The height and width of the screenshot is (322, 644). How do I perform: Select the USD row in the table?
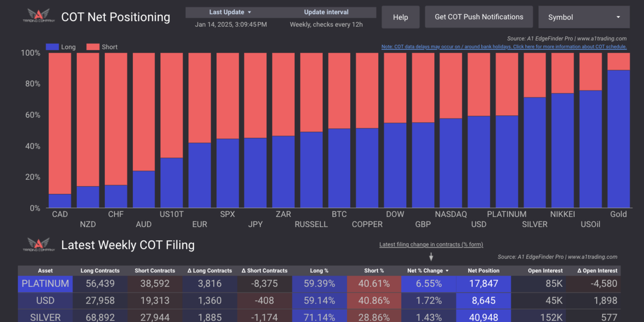[x=45, y=300]
